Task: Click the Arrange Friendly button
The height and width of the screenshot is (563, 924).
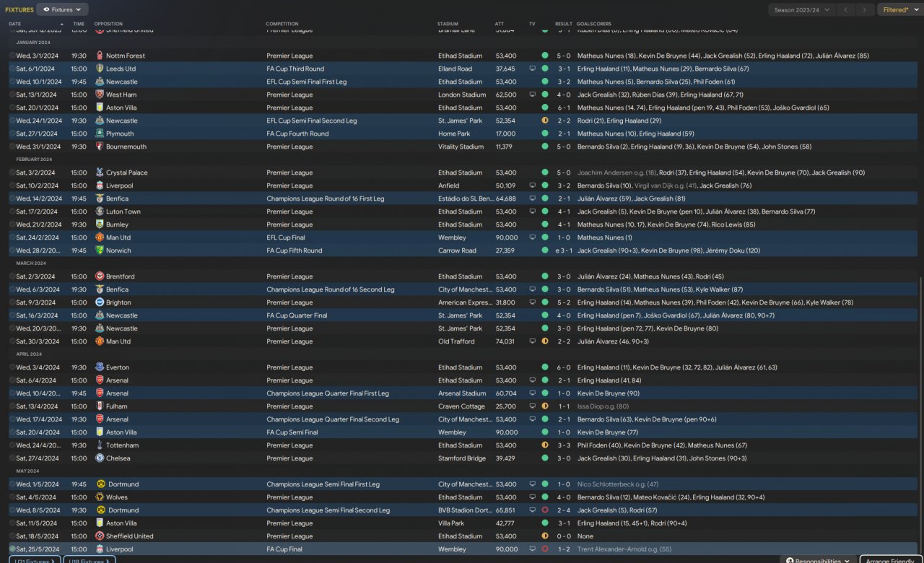Action: tap(890, 561)
